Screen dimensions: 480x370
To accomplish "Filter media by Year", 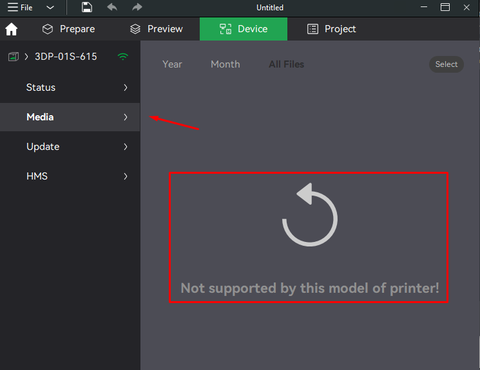I will [x=172, y=64].
